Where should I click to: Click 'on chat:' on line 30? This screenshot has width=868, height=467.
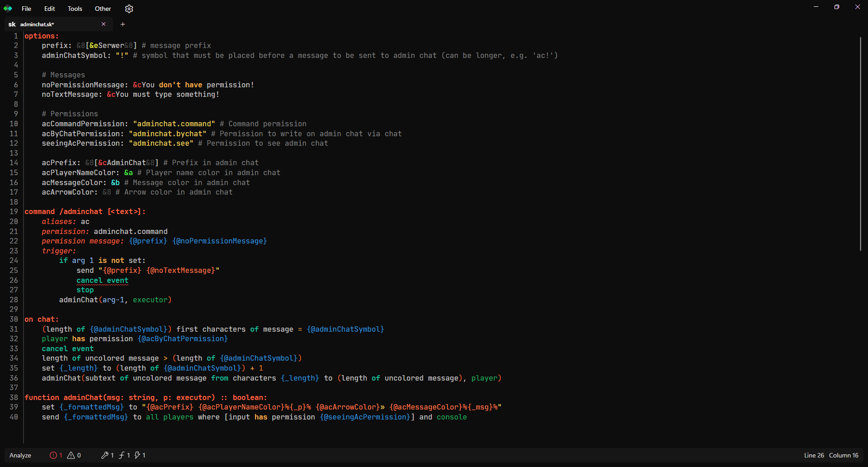[42, 319]
